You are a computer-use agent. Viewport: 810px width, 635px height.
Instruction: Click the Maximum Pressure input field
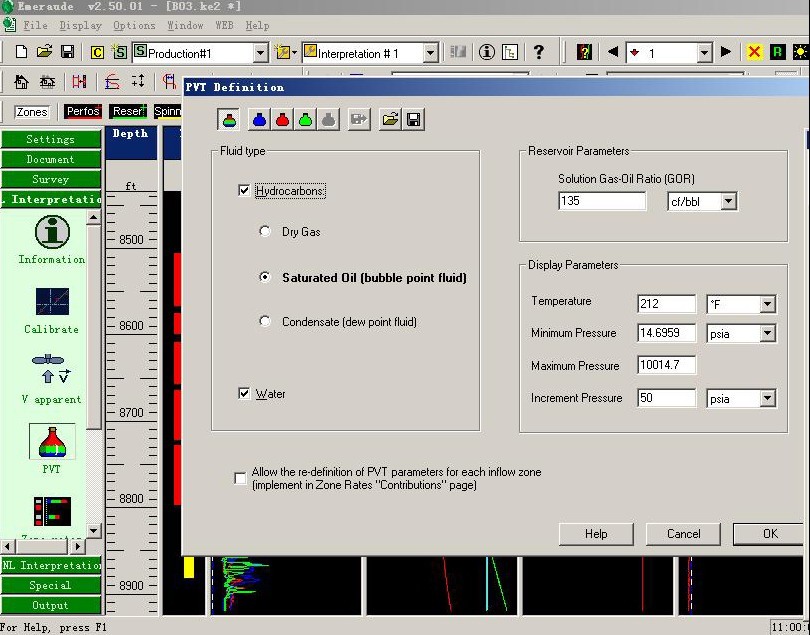(x=666, y=366)
